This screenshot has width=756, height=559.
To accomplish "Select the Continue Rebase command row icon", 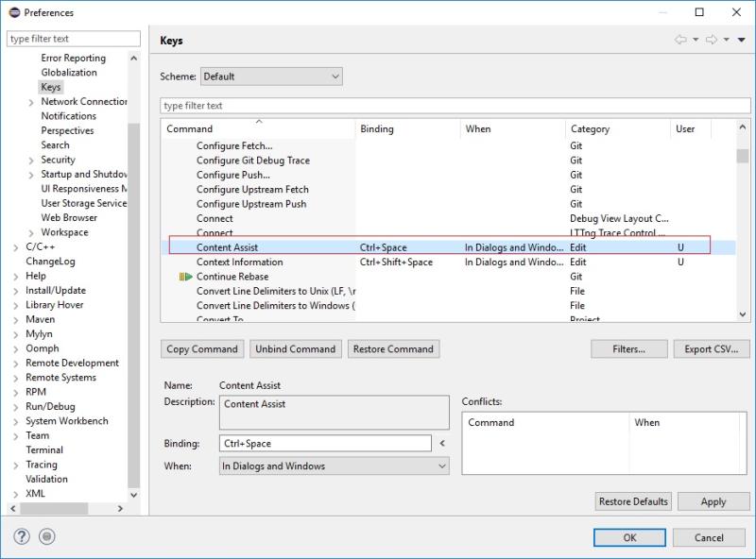I will 185,277.
